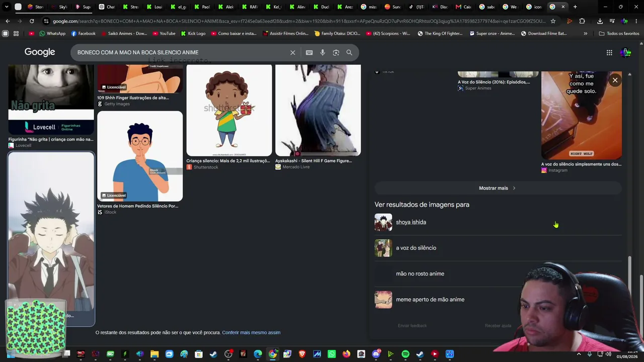This screenshot has width=644, height=362.
Task: Open Firefox from the taskbar
Action: point(346,354)
